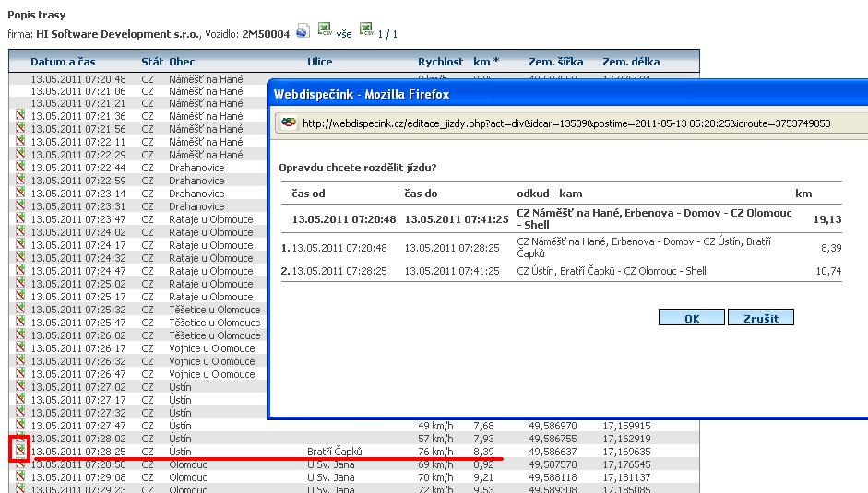
Task: Click longitude value '17,159915'
Action: point(626,426)
